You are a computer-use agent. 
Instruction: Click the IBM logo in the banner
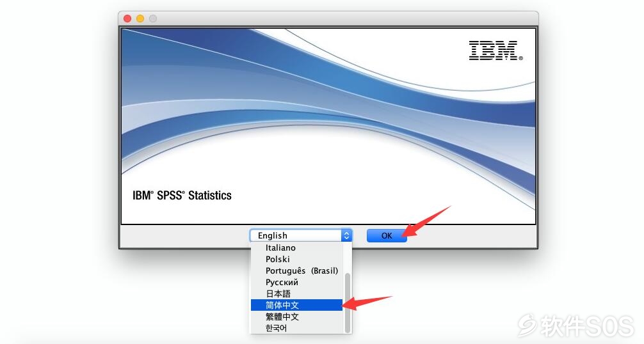tap(495, 51)
